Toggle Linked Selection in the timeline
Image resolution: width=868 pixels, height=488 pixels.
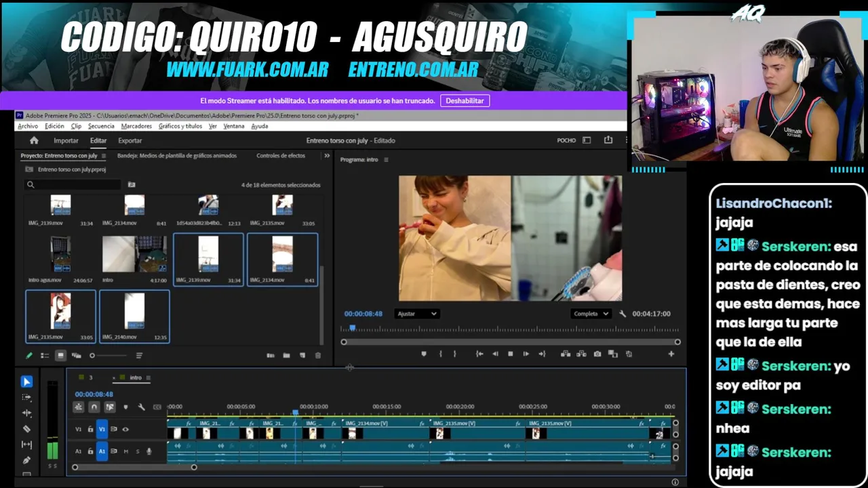tap(110, 407)
